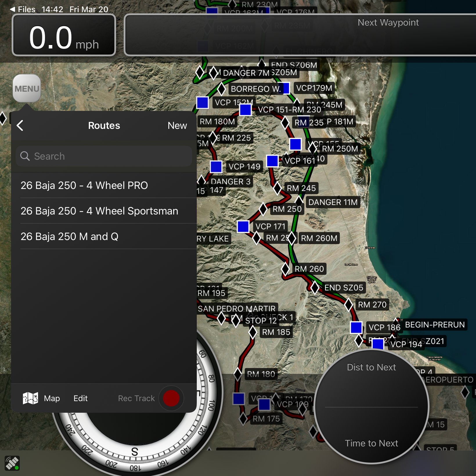476x476 pixels.
Task: Tap the back chevron in Routes panel
Action: click(20, 125)
